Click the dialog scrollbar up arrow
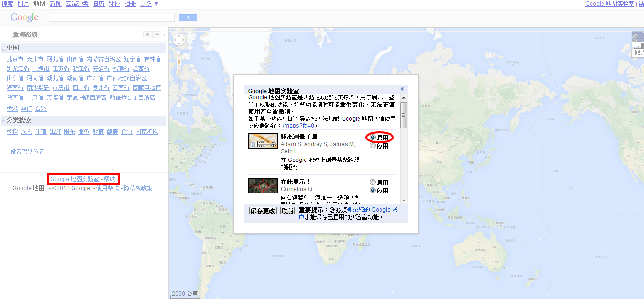644x299 pixels. pyautogui.click(x=404, y=98)
